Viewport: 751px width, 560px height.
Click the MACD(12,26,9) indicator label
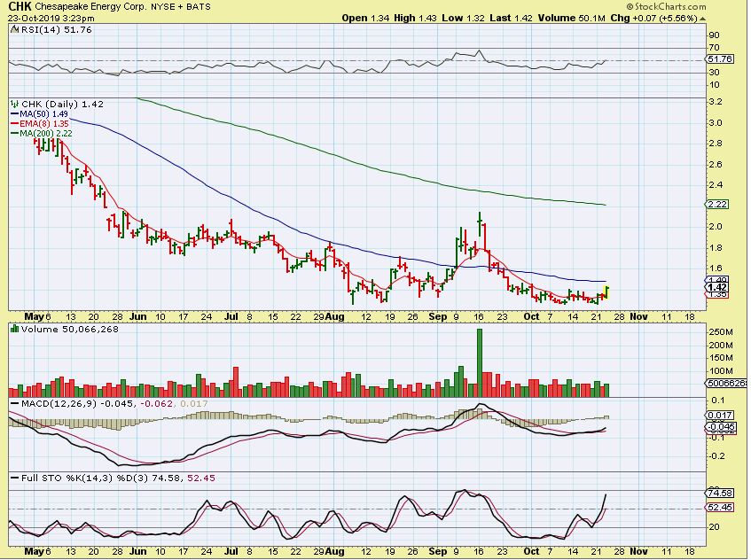tap(59, 403)
